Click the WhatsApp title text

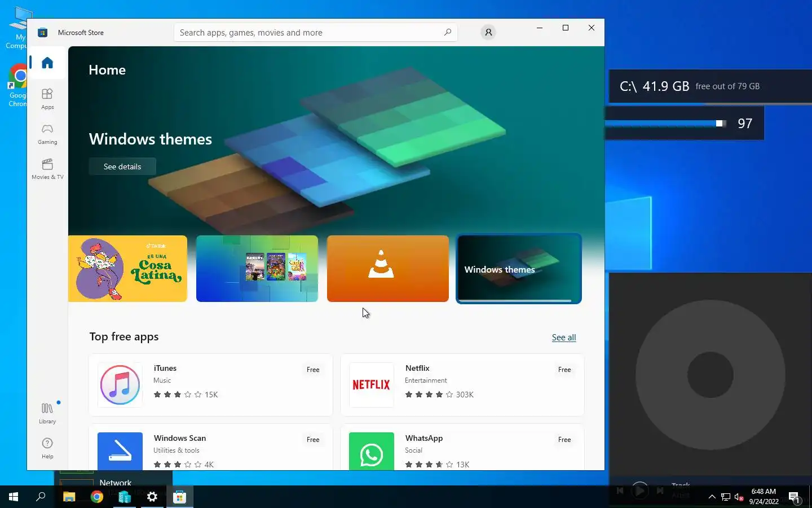click(424, 438)
